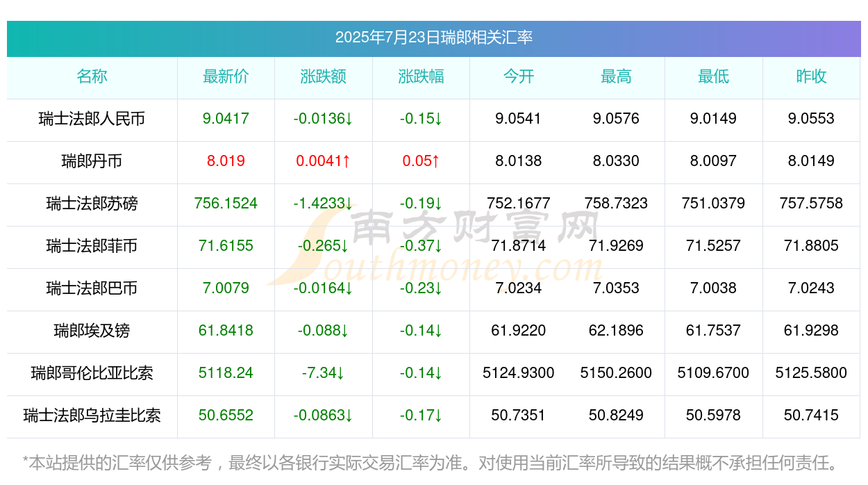Click the row name 瑞士法郎人民币
The height and width of the screenshot is (485, 868).
(x=92, y=119)
